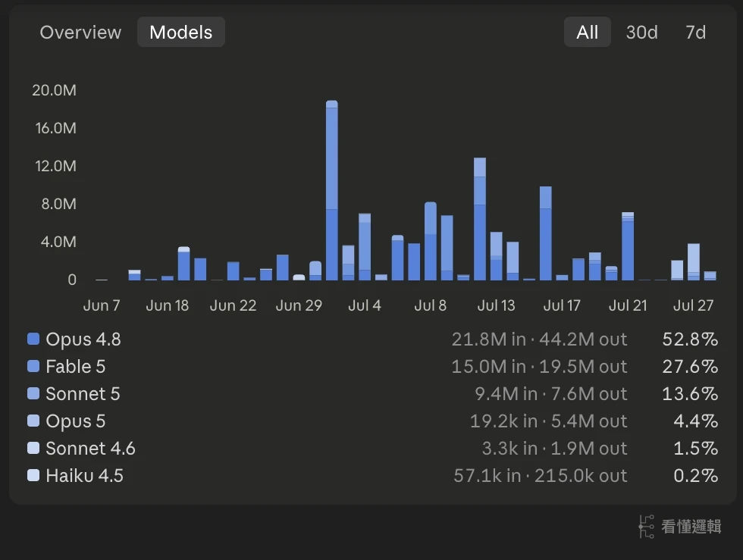Click the Fable 5 legend swatch
The height and width of the screenshot is (560, 743).
point(33,366)
